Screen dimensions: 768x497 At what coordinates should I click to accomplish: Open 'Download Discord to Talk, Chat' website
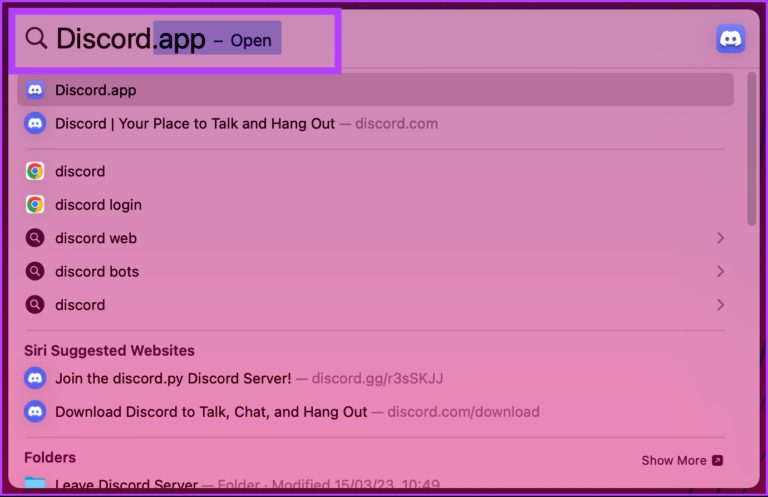tap(375, 412)
